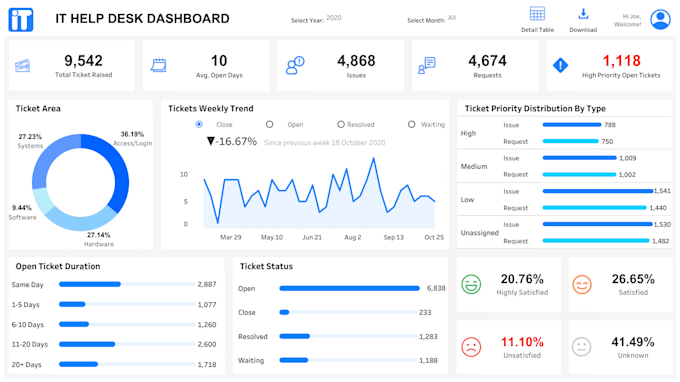Click the Same Day duration bar
The image size is (680, 382).
click(x=90, y=284)
